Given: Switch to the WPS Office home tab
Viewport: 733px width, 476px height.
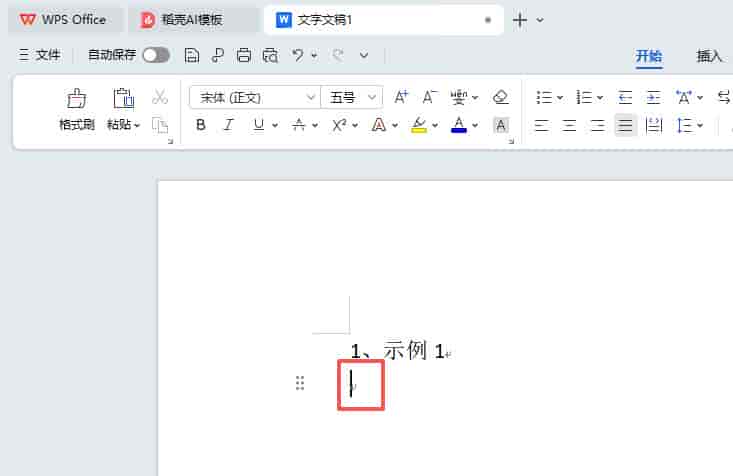Looking at the screenshot, I should (x=65, y=20).
